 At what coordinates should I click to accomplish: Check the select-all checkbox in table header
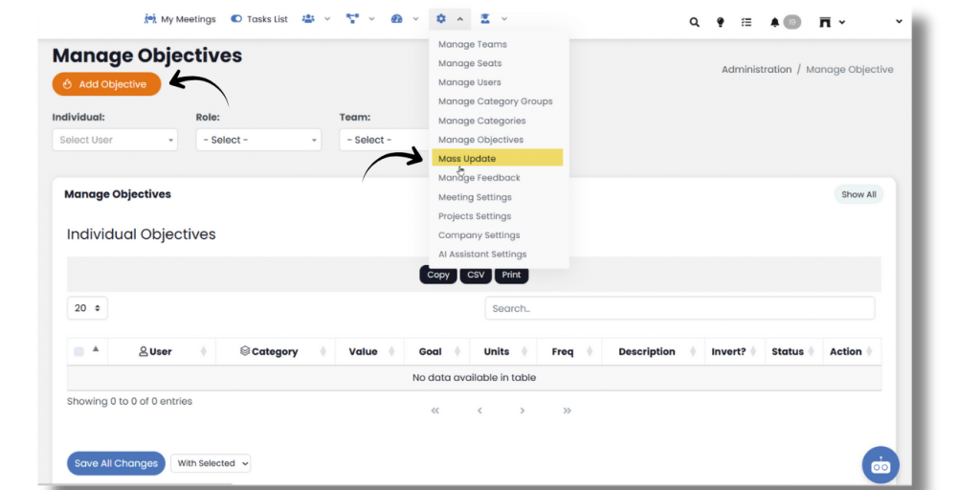[x=78, y=351]
